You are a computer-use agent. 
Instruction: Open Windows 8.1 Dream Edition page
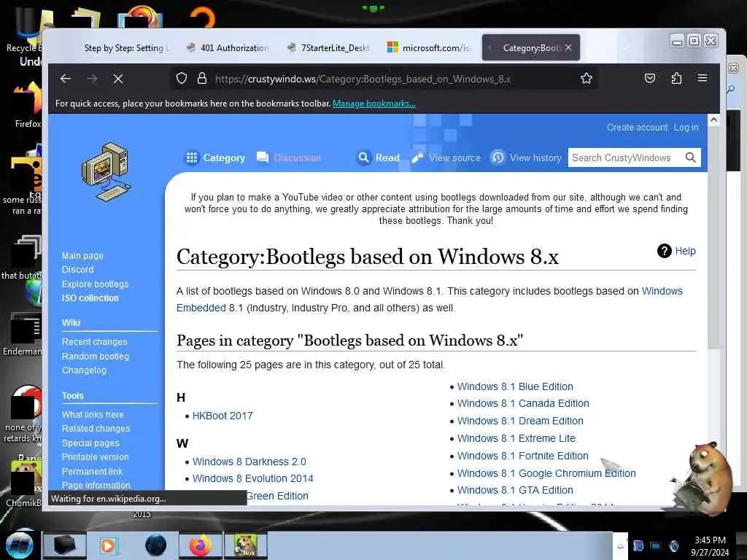(x=520, y=421)
